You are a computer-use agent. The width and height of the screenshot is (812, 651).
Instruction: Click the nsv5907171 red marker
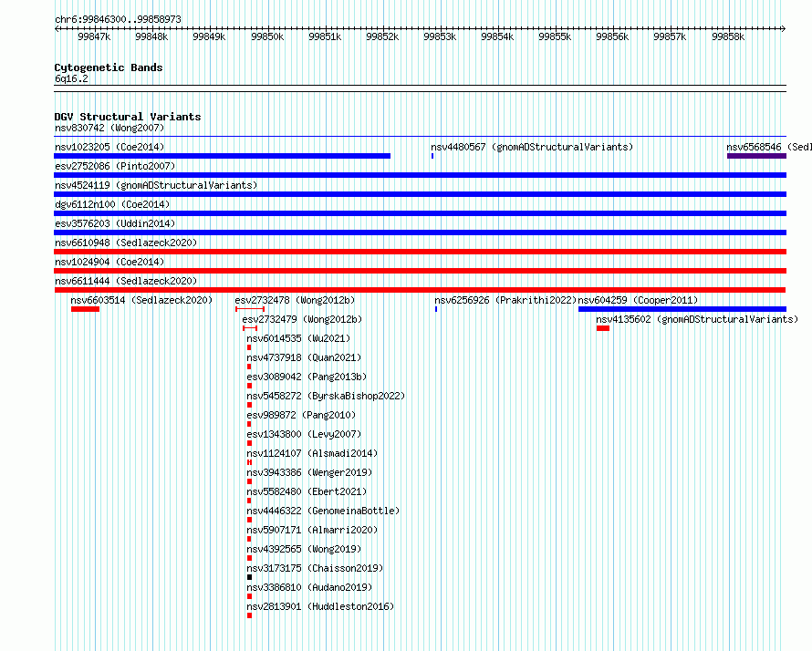249,539
